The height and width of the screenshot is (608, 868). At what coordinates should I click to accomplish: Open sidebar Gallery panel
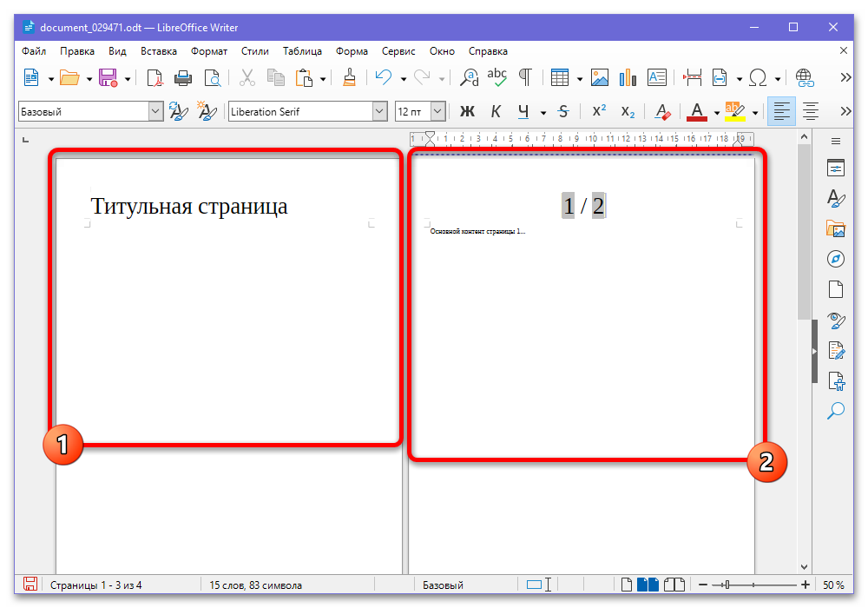835,228
